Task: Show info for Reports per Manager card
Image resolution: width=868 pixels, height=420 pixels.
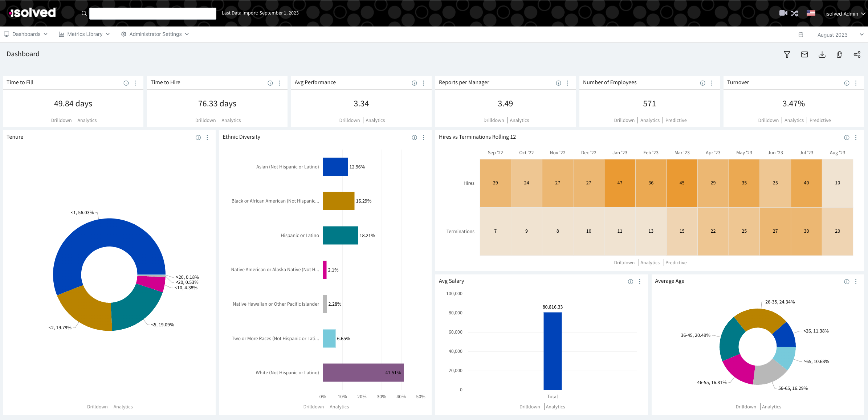Action: click(x=558, y=83)
